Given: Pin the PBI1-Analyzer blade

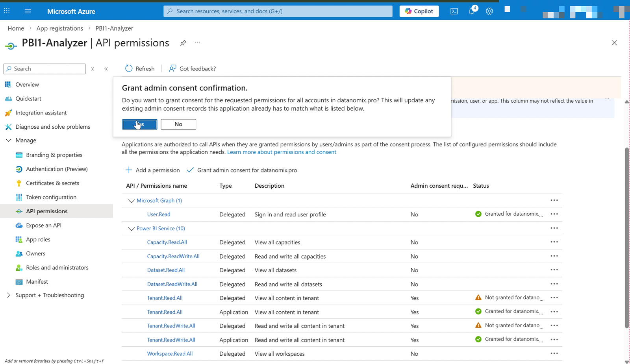Looking at the screenshot, I should coord(183,43).
